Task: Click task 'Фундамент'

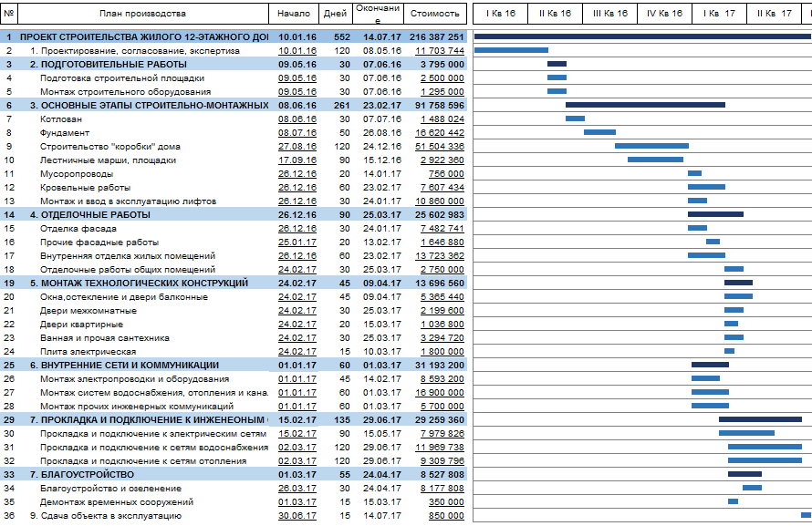Action: click(x=65, y=133)
